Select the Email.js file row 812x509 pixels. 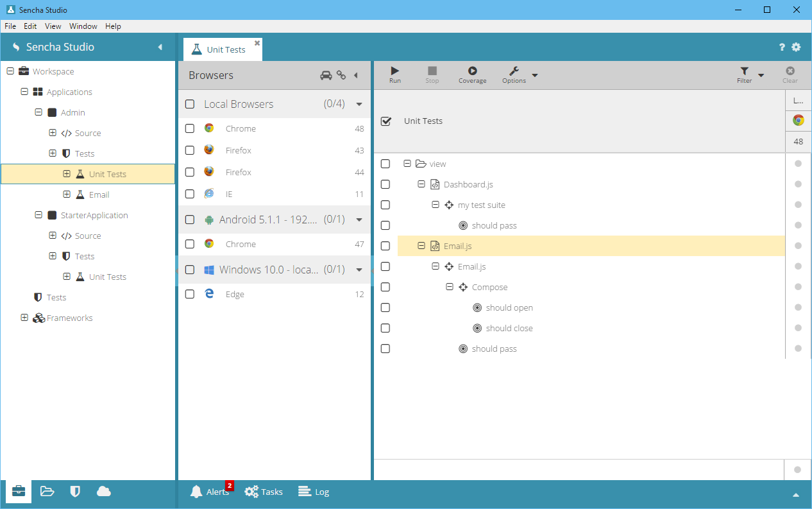(x=591, y=246)
